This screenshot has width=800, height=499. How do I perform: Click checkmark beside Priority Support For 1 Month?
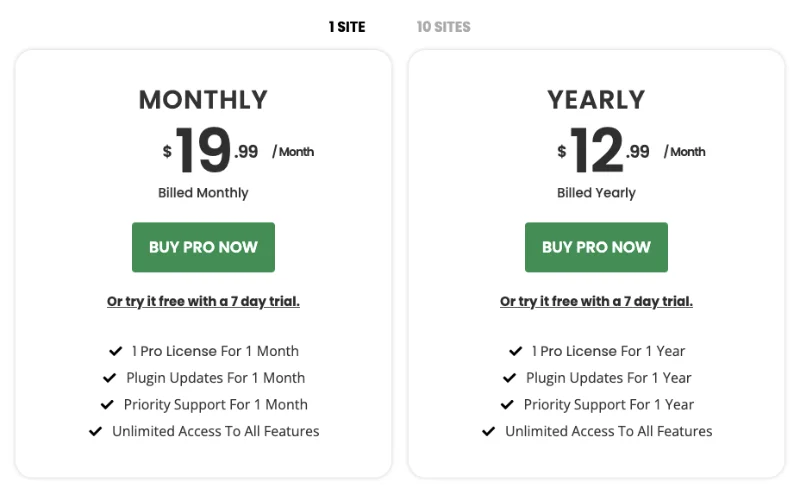pos(107,405)
